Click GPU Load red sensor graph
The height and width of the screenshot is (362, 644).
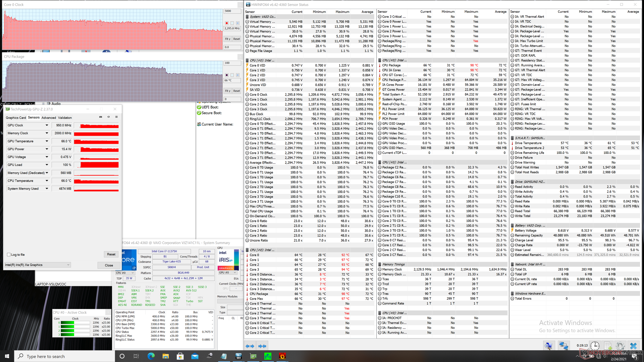96,165
